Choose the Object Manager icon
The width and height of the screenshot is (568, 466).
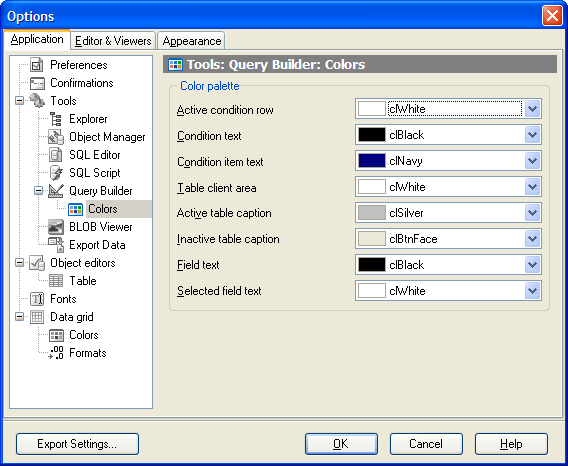(56, 137)
